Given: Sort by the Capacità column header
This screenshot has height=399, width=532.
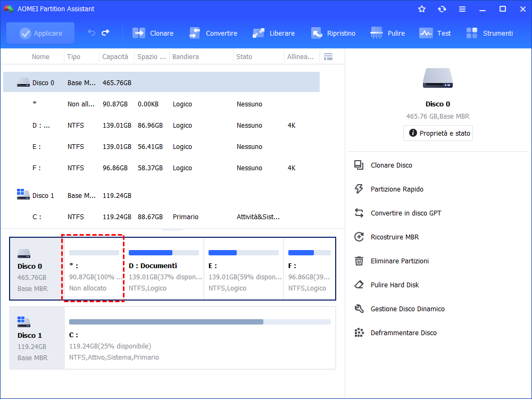Looking at the screenshot, I should click(115, 57).
